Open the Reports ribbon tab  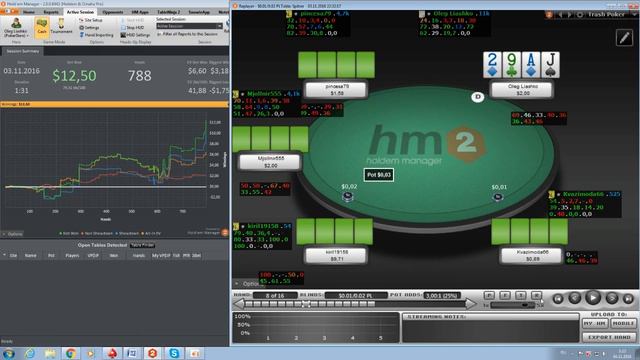pyautogui.click(x=51, y=12)
